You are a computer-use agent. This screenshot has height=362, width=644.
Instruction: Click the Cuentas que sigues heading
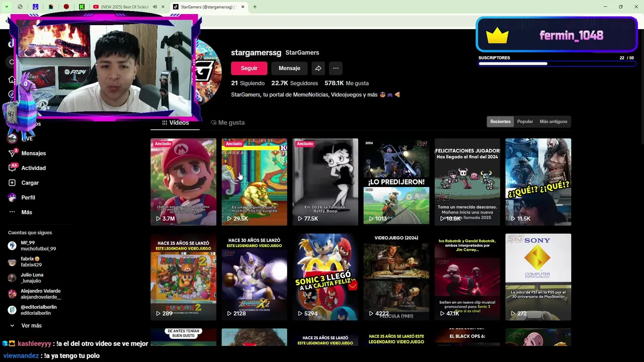pos(30,233)
